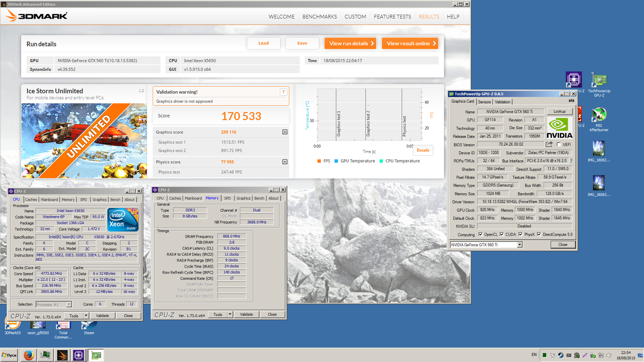Image resolution: width=644 pixels, height=362 pixels.
Task: Click the show desktop button
Action: click(640, 355)
